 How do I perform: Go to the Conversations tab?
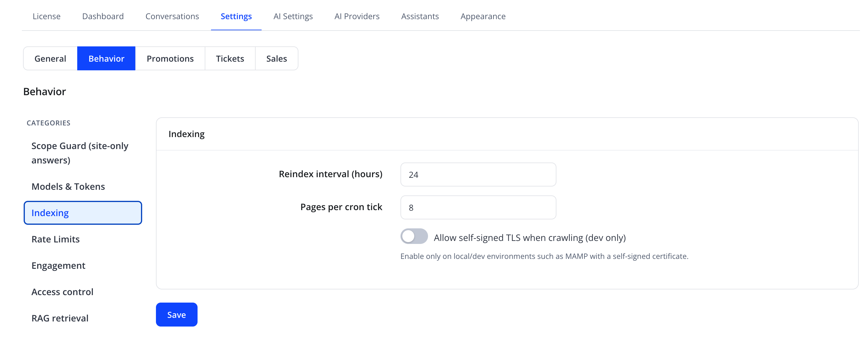point(172,16)
